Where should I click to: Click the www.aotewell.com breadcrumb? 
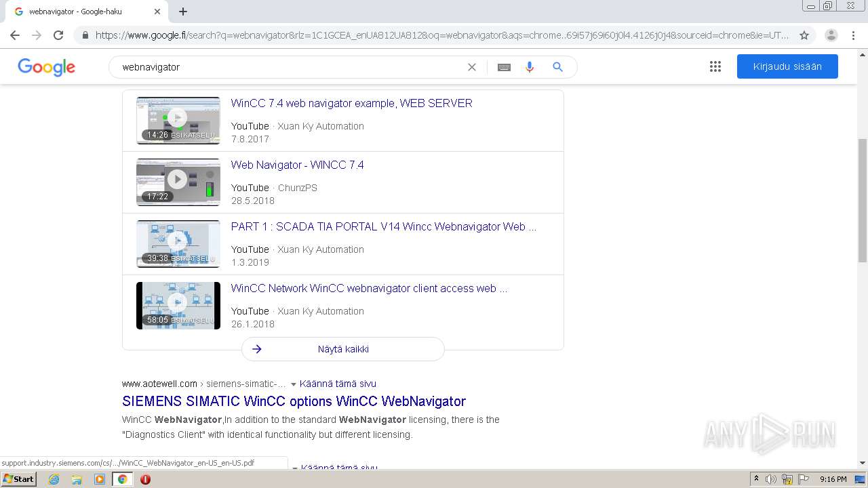click(x=159, y=384)
